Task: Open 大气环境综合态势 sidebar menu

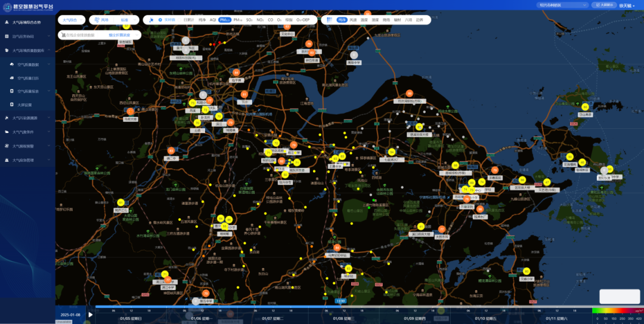Action: (27, 22)
